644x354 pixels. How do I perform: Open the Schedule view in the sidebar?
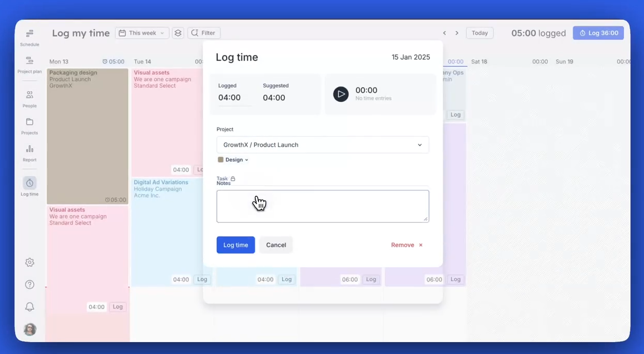coord(30,37)
